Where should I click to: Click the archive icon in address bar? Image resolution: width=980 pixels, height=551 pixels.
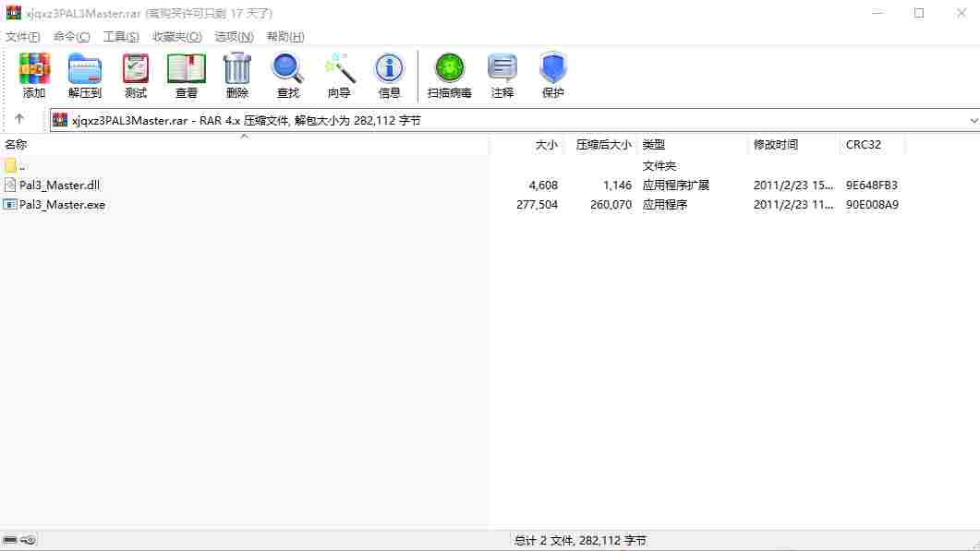[x=60, y=120]
